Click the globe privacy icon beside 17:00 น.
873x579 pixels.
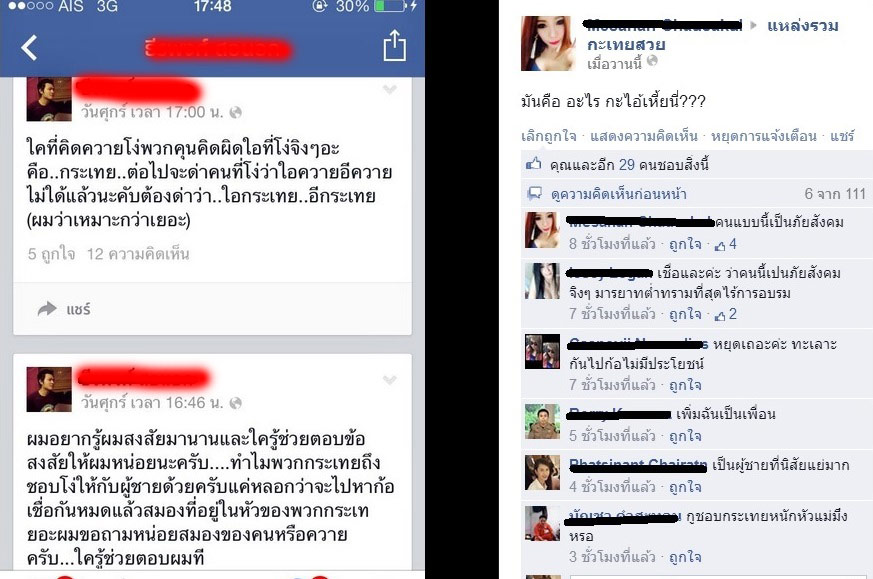pos(236,112)
